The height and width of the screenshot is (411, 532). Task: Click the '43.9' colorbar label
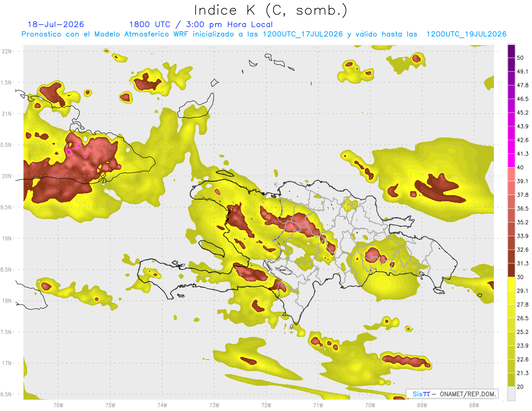[x=523, y=126]
